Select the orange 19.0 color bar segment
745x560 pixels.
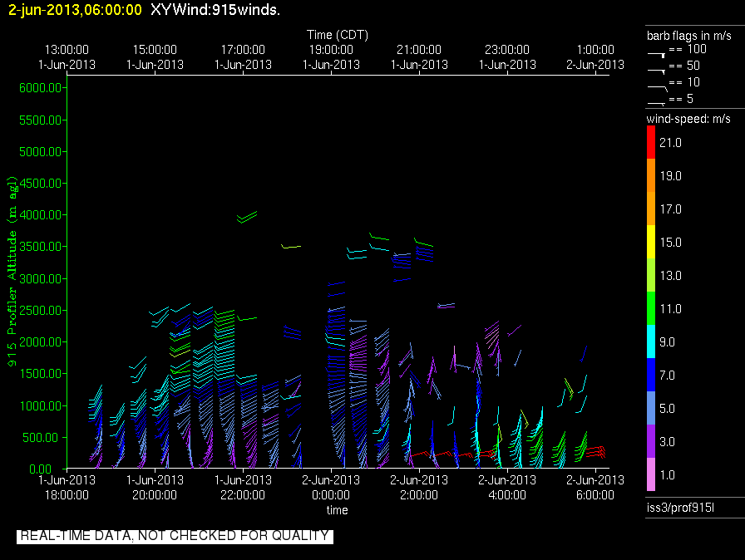tap(651, 175)
